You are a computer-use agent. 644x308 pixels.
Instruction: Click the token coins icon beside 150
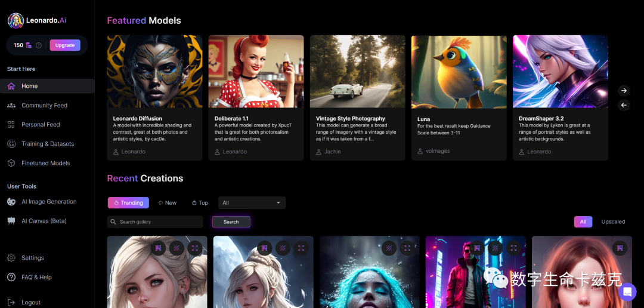click(x=29, y=45)
